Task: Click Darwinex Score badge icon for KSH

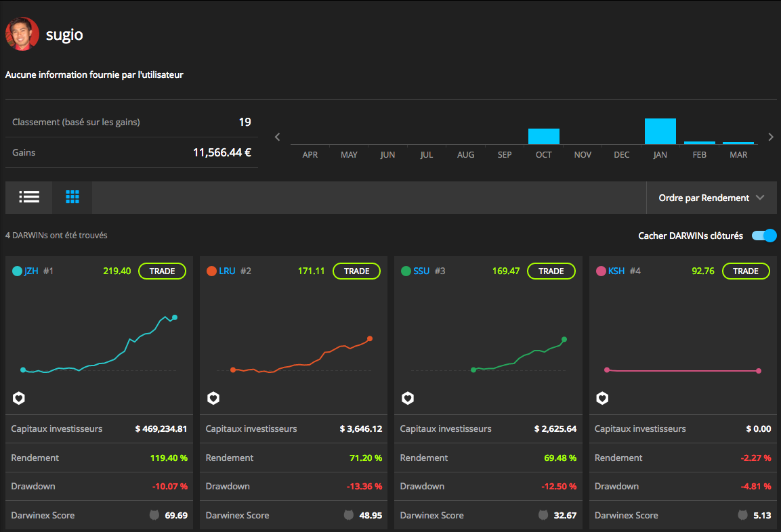Action: click(742, 515)
